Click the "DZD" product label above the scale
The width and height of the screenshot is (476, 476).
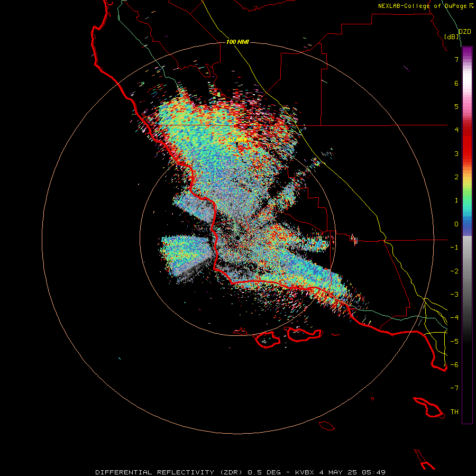(465, 32)
